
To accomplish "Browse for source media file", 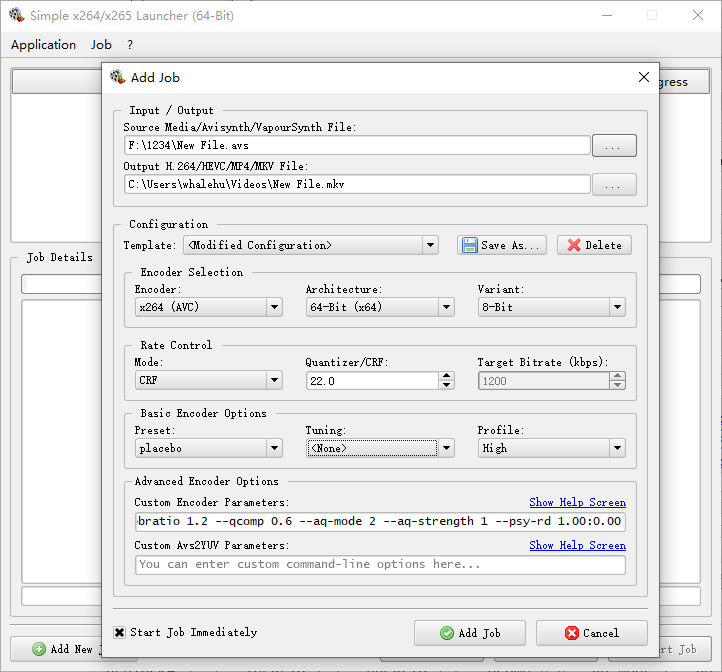I will 614,146.
